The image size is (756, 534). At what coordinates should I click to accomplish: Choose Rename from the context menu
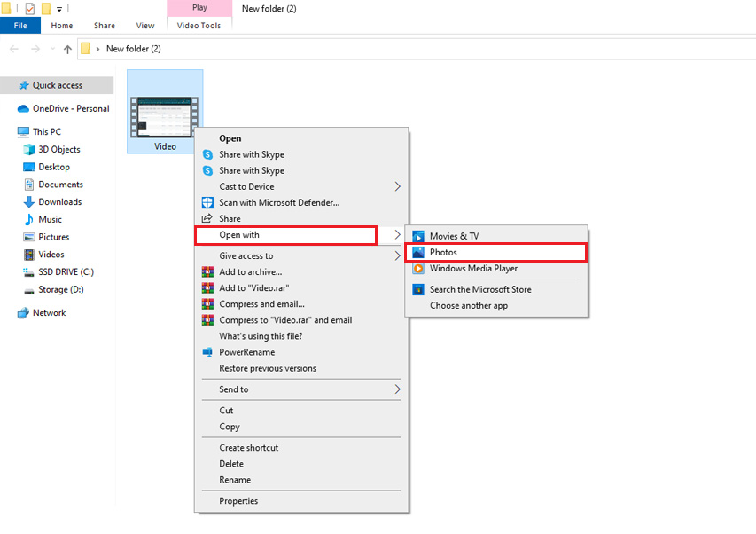coord(301,480)
